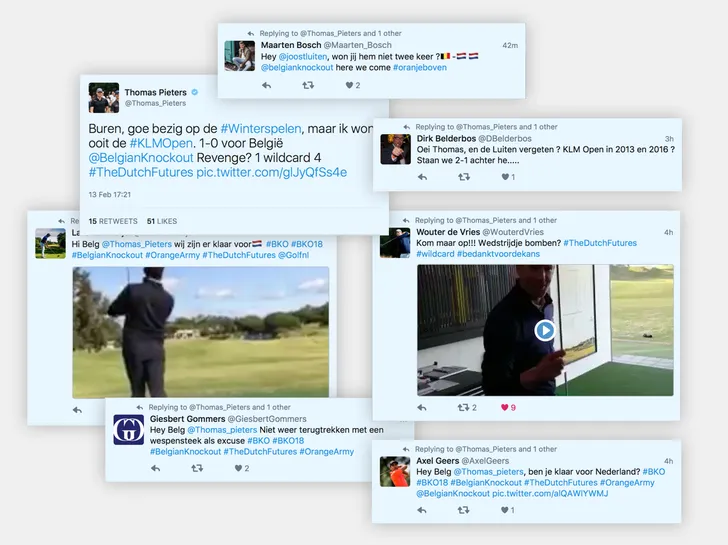Unlike Wouter de Vries's tweet (red heart)
This screenshot has height=545, width=728.
tap(505, 407)
